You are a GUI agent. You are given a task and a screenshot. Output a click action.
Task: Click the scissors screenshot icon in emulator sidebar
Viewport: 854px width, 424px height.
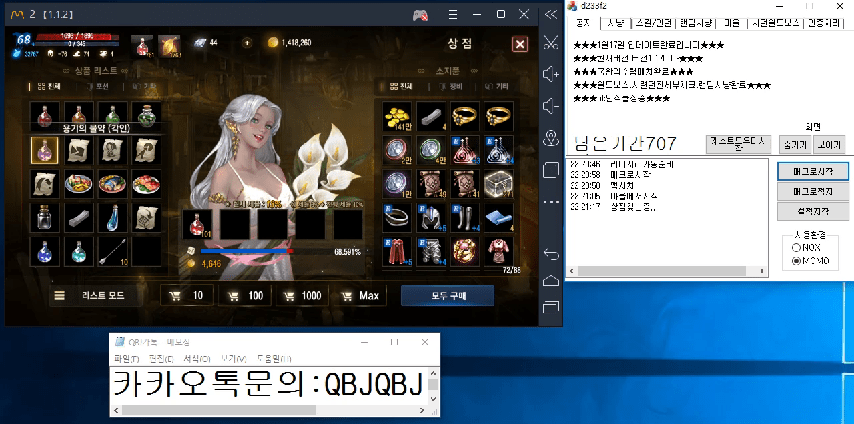(x=551, y=42)
